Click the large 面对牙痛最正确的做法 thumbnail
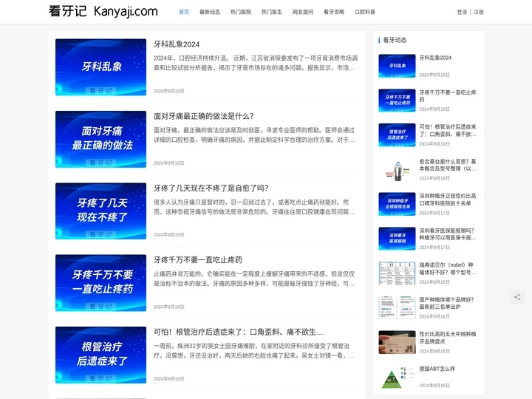Screen dimensions: 532x399 [x=100, y=139]
